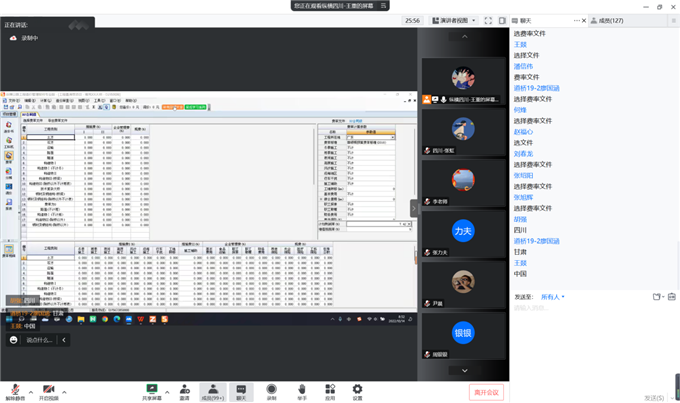Image resolution: width=680 pixels, height=403 pixels.
Task: Click the invite icon
Action: coord(184,390)
